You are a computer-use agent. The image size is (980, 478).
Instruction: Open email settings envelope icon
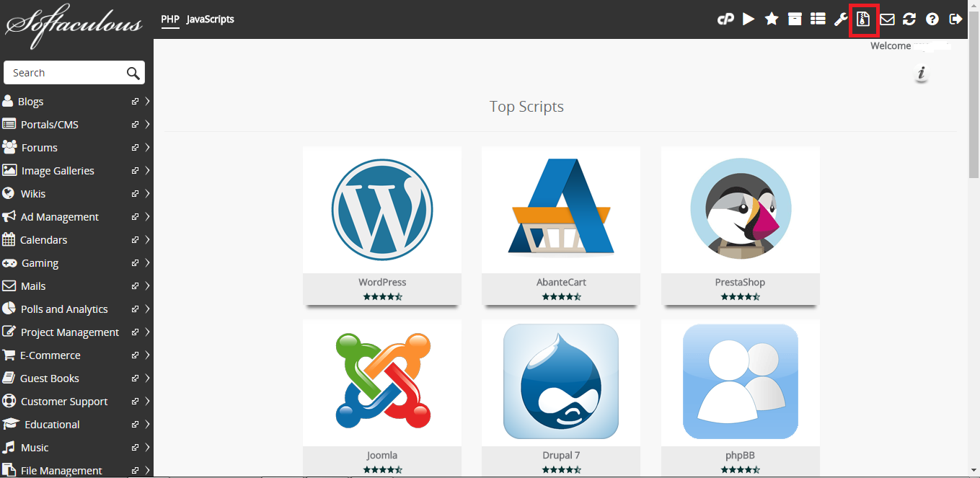[x=887, y=19]
